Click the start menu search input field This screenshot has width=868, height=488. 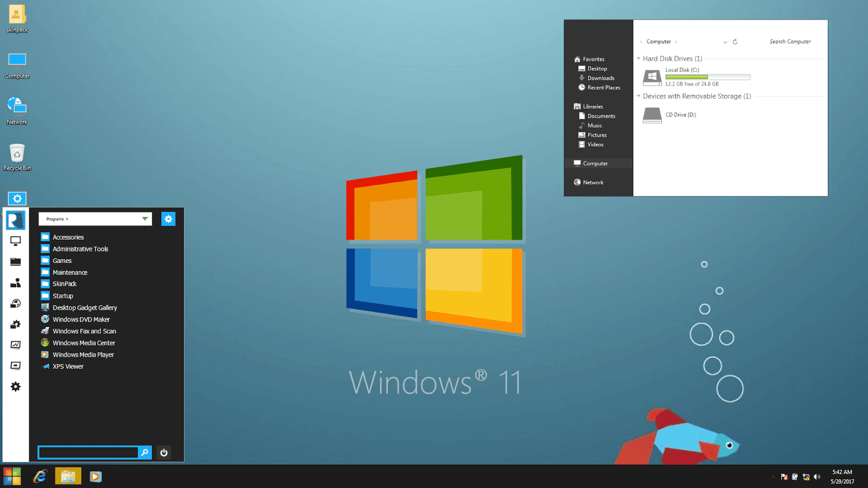[x=88, y=452]
